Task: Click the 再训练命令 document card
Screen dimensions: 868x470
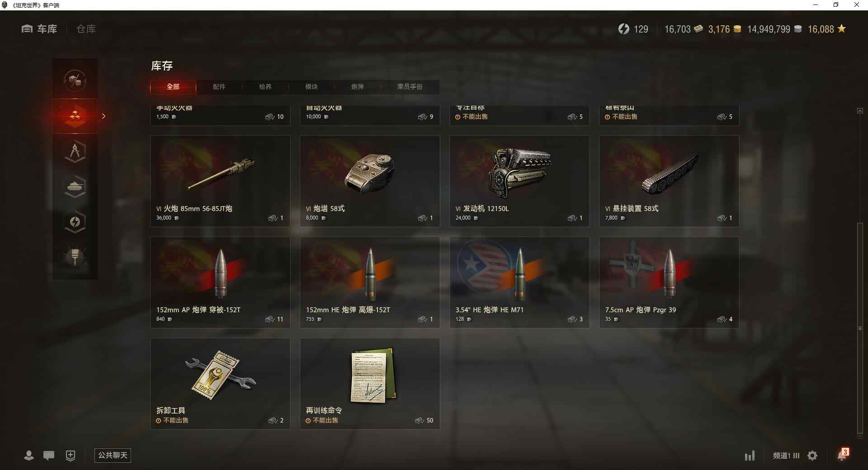Action: click(x=370, y=384)
